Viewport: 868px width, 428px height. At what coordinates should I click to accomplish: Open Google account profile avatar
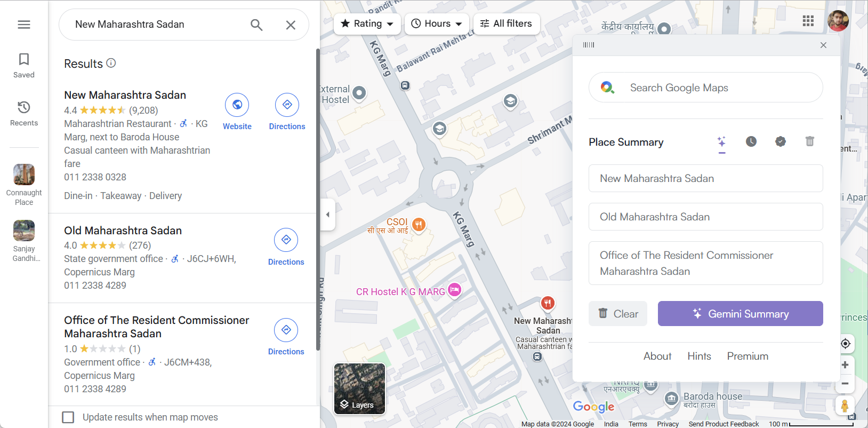click(838, 21)
